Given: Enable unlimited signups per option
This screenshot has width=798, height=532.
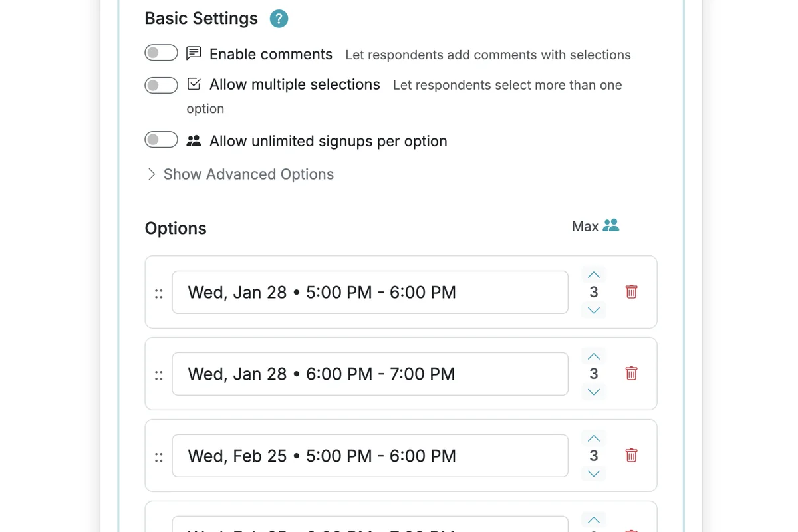Looking at the screenshot, I should click(161, 139).
